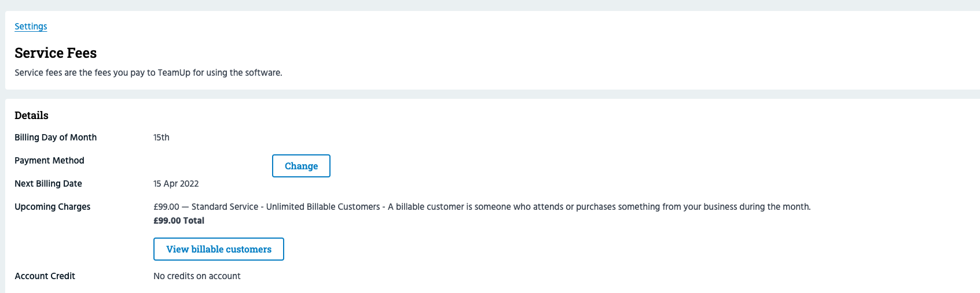
Task: Click the billable customer definition sentence
Action: 599,207
